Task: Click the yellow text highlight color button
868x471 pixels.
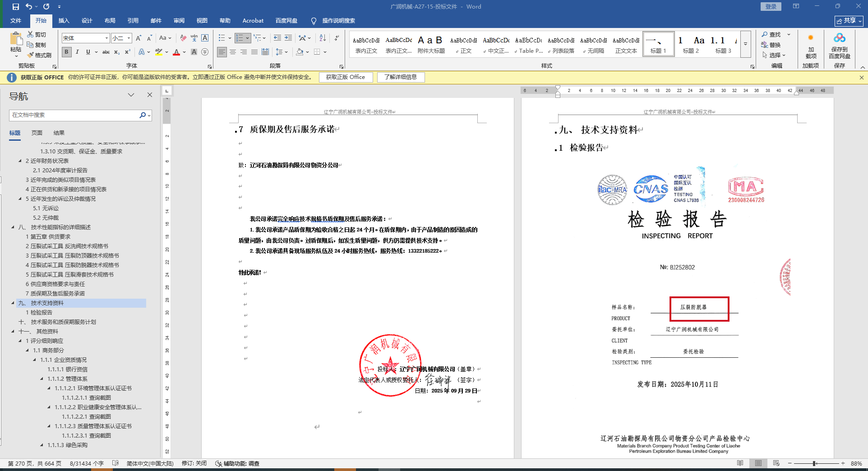Action: pyautogui.click(x=158, y=52)
